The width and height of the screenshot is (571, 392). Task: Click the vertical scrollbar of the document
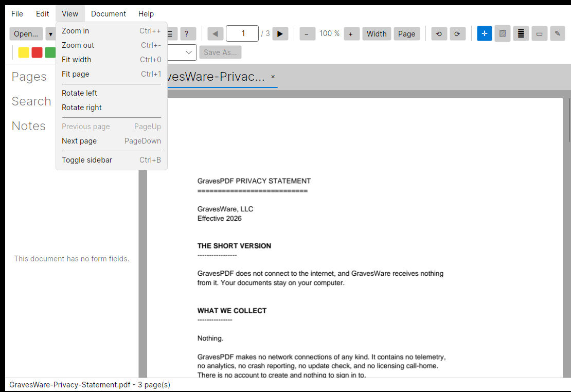pos(569,120)
